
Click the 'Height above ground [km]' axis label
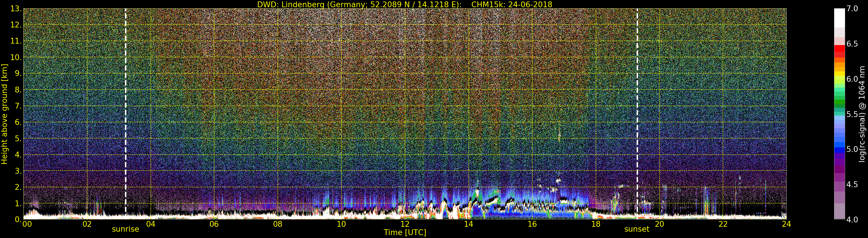click(4, 114)
